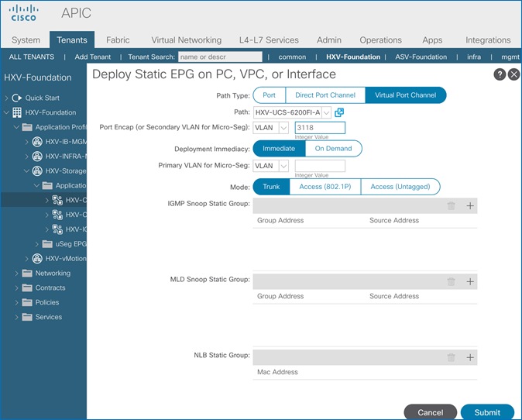Open the Path dropdown HXV-UCS-6200FI-A
This screenshot has width=522, height=420.
coord(292,112)
